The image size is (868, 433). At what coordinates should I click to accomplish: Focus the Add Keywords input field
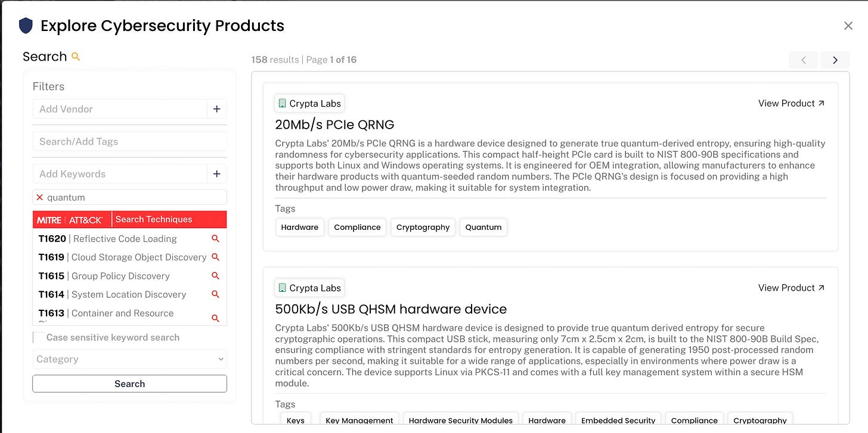point(120,174)
